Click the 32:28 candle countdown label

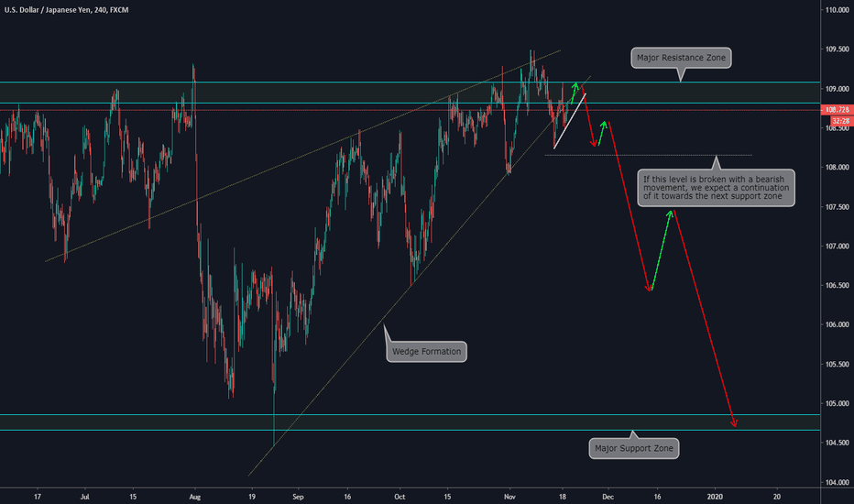coord(839,120)
